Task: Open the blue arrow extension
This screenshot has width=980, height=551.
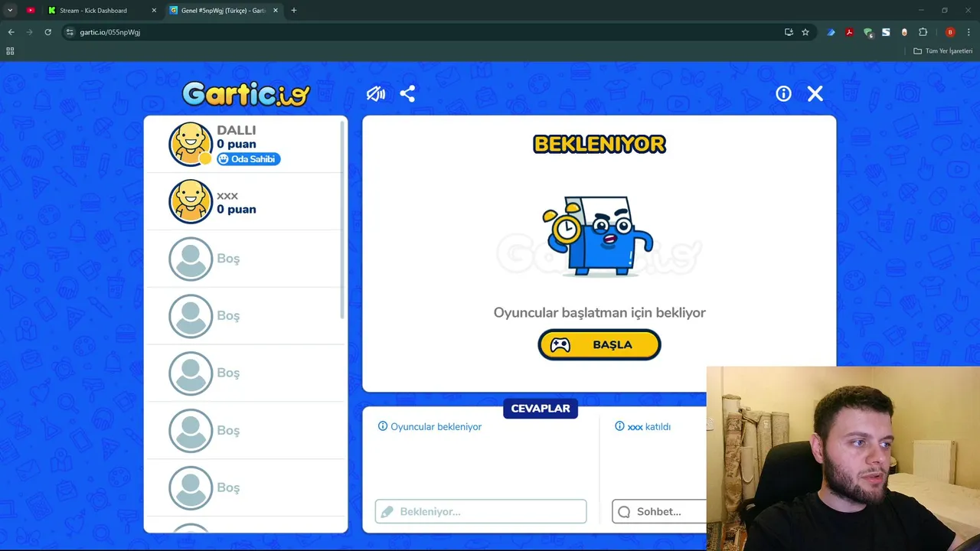Action: (x=831, y=32)
